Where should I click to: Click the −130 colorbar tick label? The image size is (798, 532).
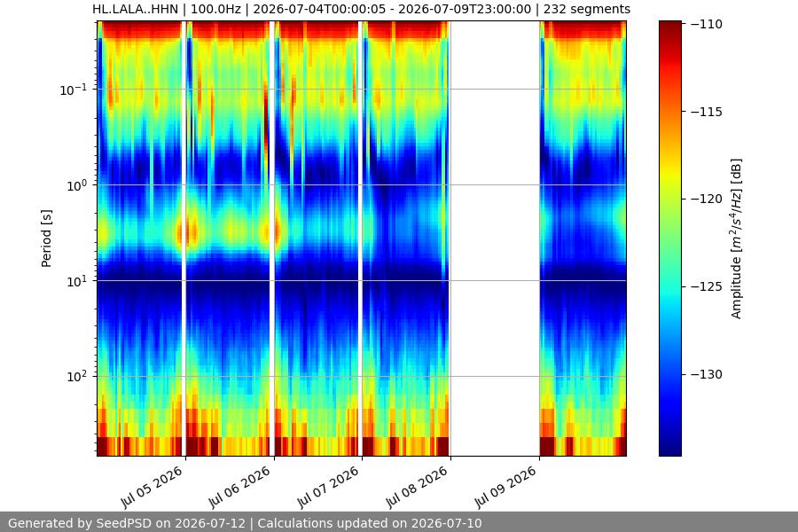[x=707, y=374]
